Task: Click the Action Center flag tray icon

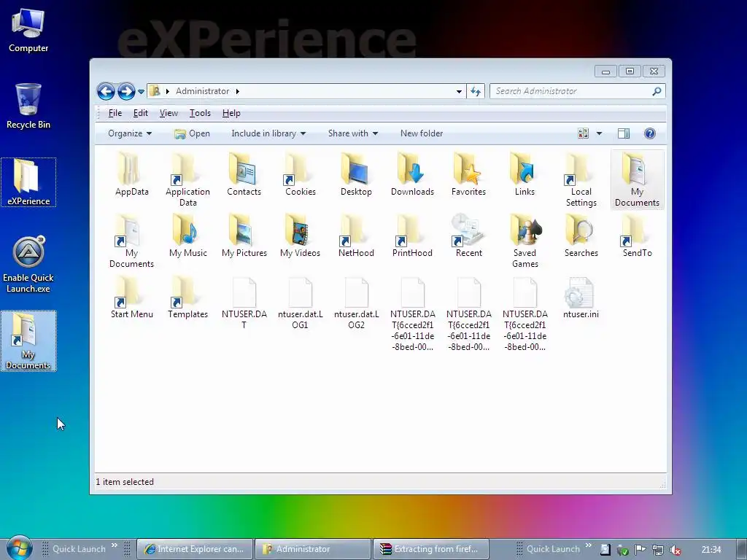Action: pyautogui.click(x=640, y=550)
